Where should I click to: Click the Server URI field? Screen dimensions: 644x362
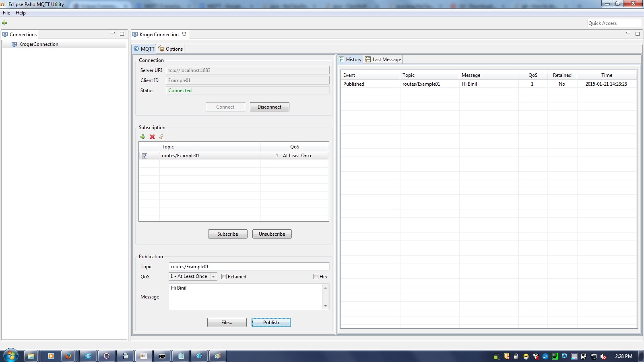click(248, 70)
